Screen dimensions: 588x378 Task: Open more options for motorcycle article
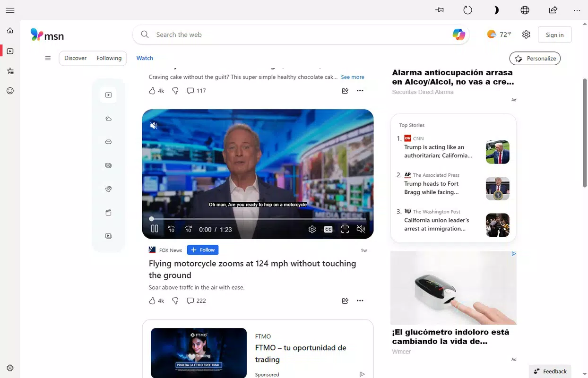(360, 301)
